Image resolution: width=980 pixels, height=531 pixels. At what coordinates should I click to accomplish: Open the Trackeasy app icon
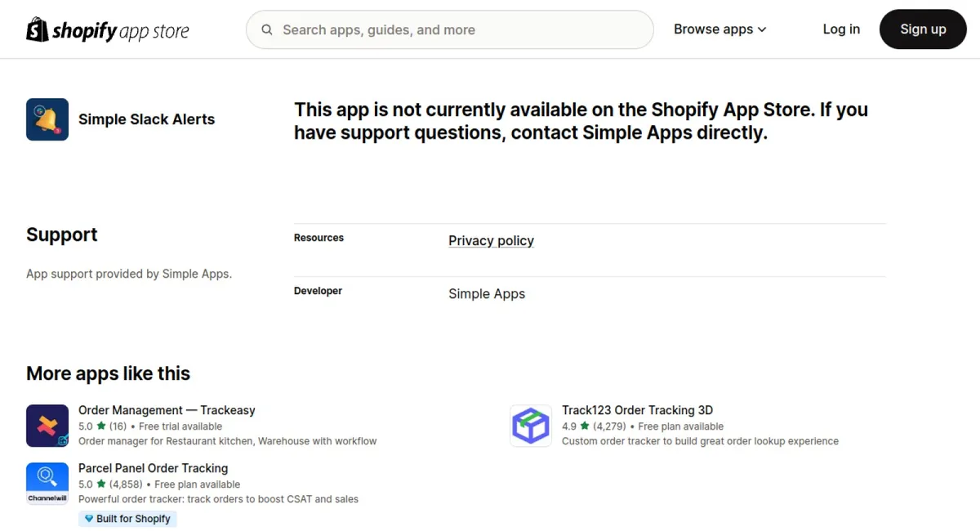pos(47,426)
